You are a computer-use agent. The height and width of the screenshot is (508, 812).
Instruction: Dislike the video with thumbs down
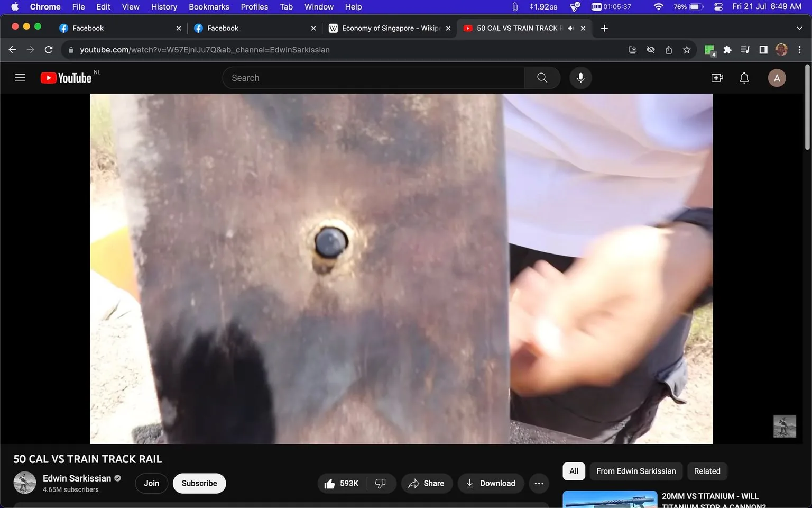[380, 483]
